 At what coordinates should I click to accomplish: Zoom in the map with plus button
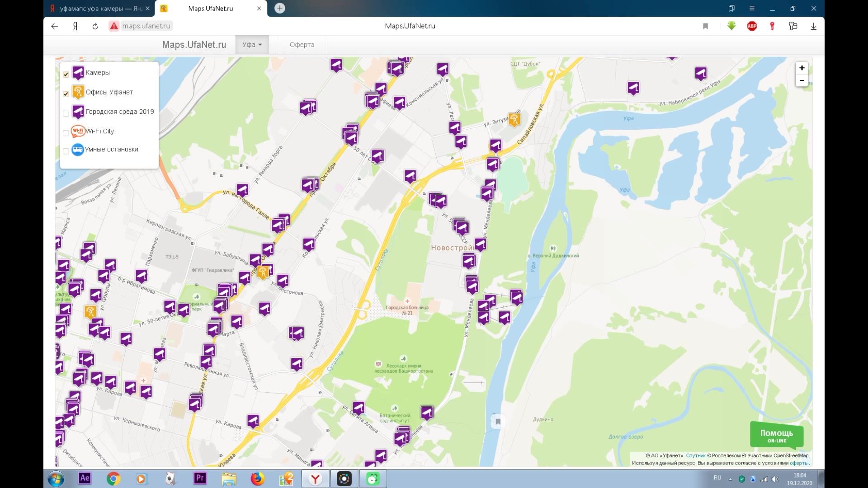point(802,68)
